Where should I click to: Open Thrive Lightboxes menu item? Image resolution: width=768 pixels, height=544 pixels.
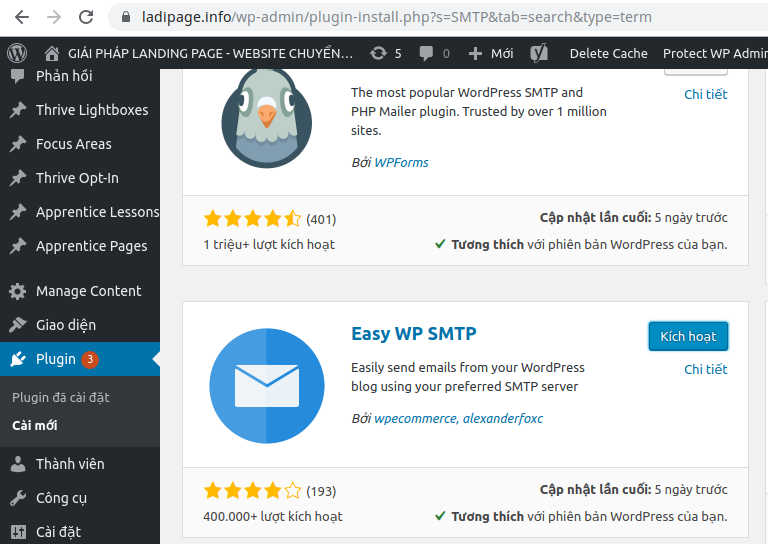coord(92,110)
